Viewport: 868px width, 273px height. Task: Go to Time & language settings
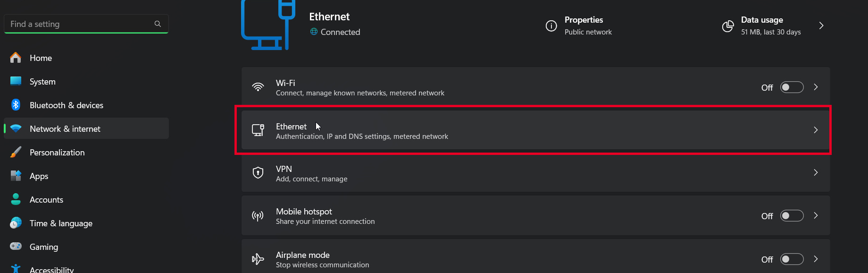pos(61,223)
